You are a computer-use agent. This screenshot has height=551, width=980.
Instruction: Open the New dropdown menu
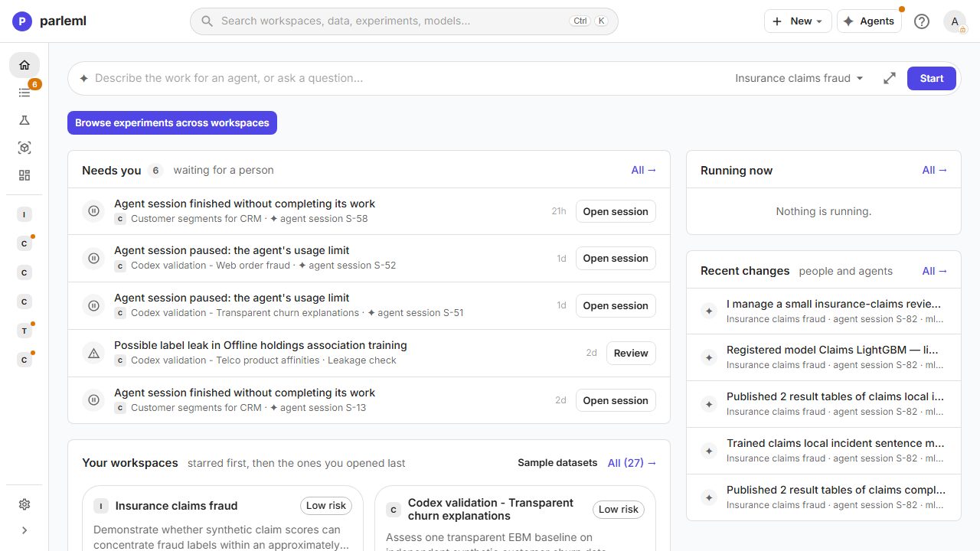coord(798,21)
